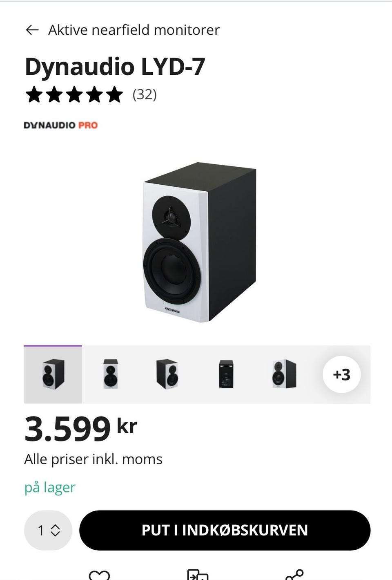Screen dimensions: 392x580
Task: Select the third left-angled speaker thumbnail
Action: pyautogui.click(x=167, y=374)
